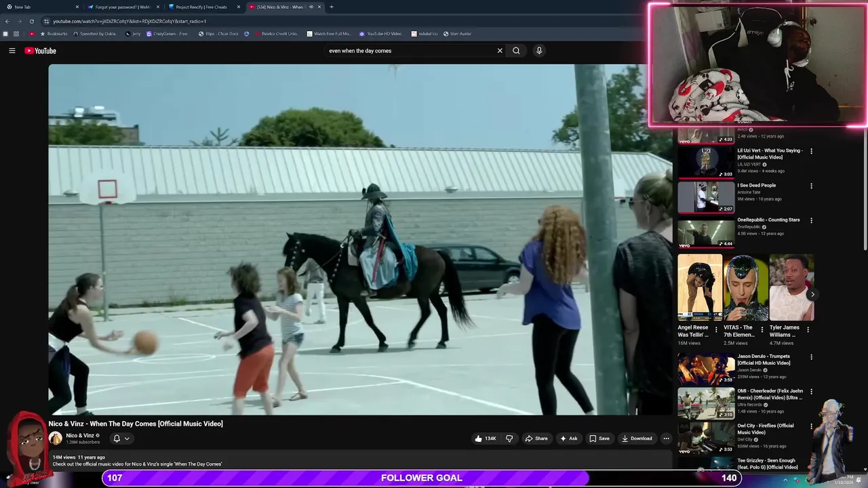
Task: Open the Angel Reese Shorts thumbnail
Action: pos(700,287)
